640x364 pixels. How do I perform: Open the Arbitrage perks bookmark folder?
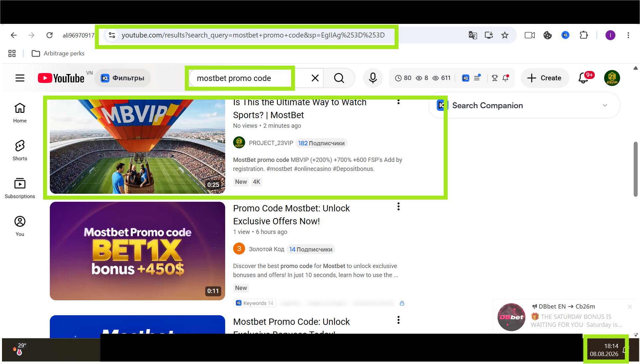click(58, 53)
